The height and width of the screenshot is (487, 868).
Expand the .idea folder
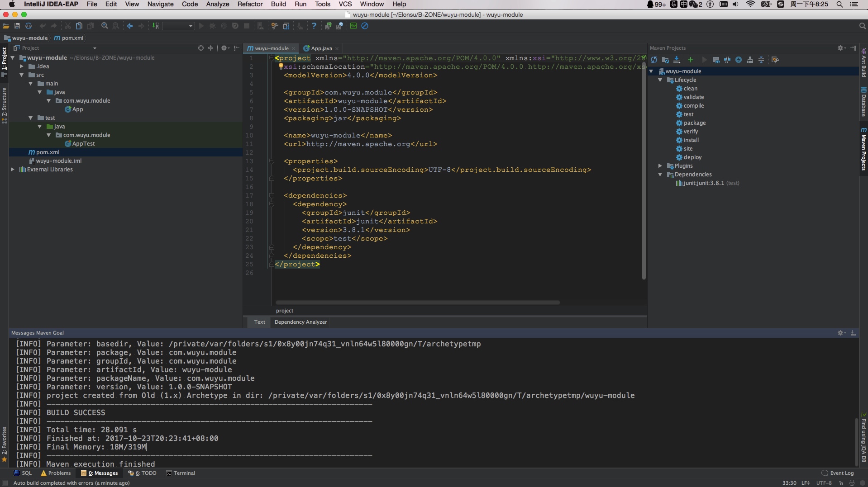point(21,66)
